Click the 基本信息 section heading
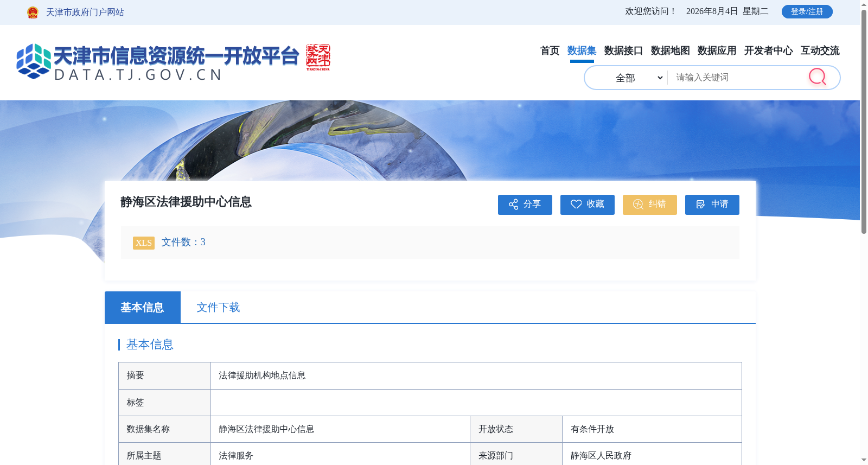868x465 pixels. pyautogui.click(x=150, y=345)
